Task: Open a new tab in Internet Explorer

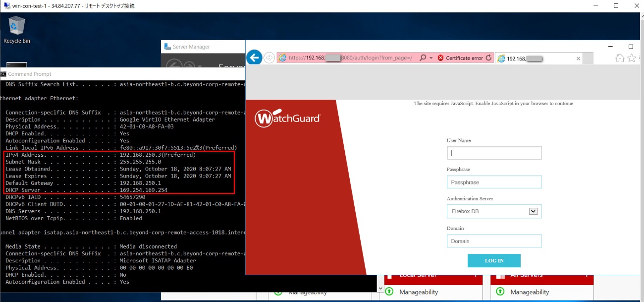Action: tap(588, 59)
